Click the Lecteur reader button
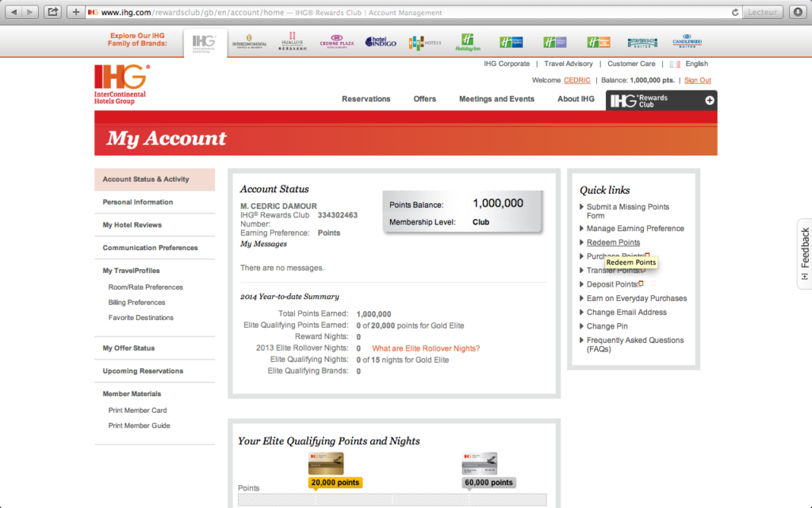812x508 pixels. pos(763,12)
